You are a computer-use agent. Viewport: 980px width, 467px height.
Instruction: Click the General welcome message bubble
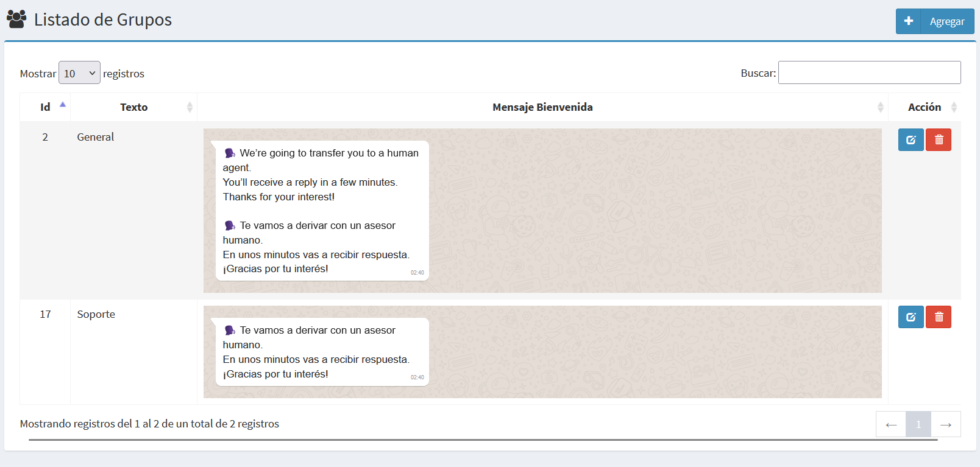pos(322,211)
